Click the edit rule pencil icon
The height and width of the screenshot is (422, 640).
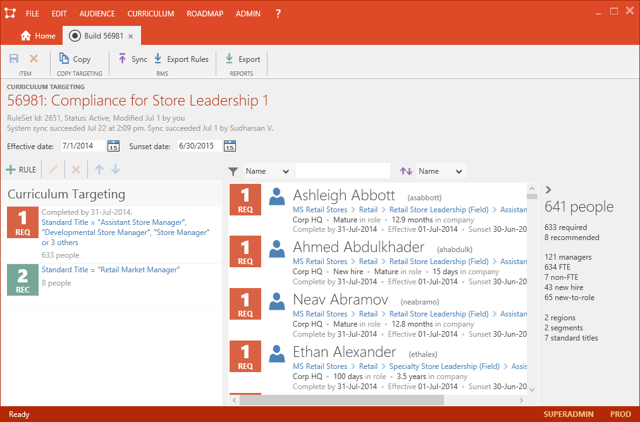[x=53, y=169]
